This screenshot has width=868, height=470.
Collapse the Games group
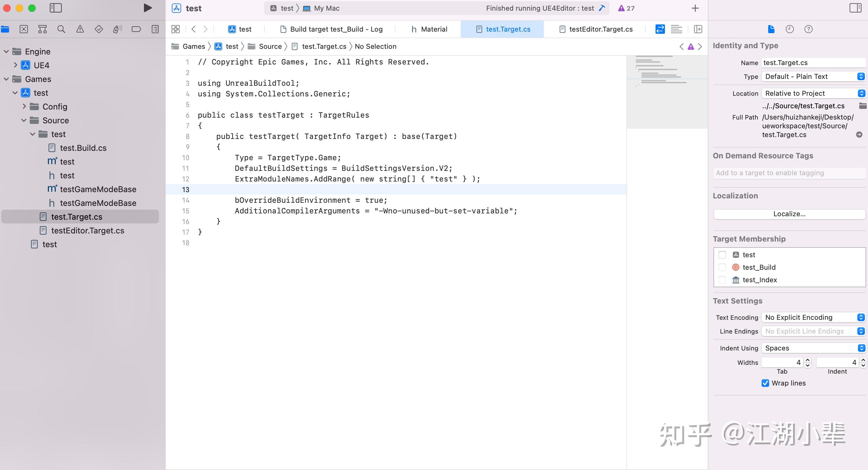click(x=6, y=79)
